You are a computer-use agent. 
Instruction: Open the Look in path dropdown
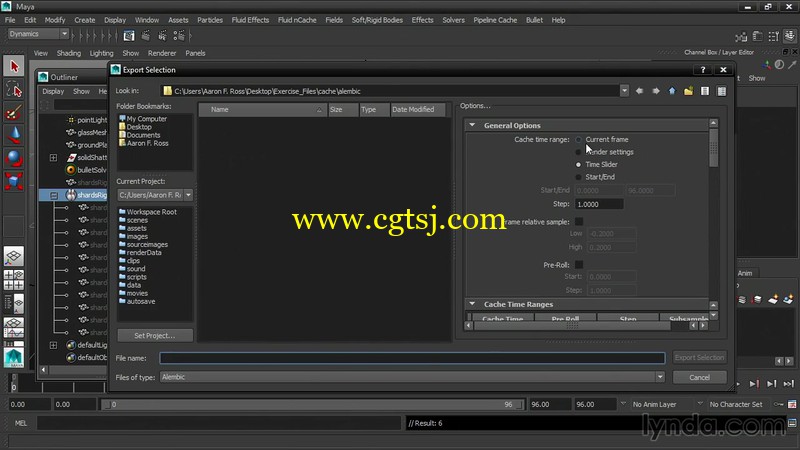(x=624, y=91)
